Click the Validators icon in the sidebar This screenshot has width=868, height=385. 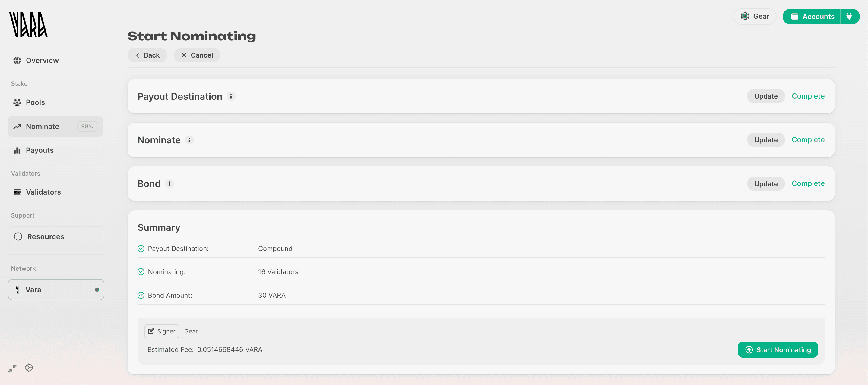pos(17,192)
